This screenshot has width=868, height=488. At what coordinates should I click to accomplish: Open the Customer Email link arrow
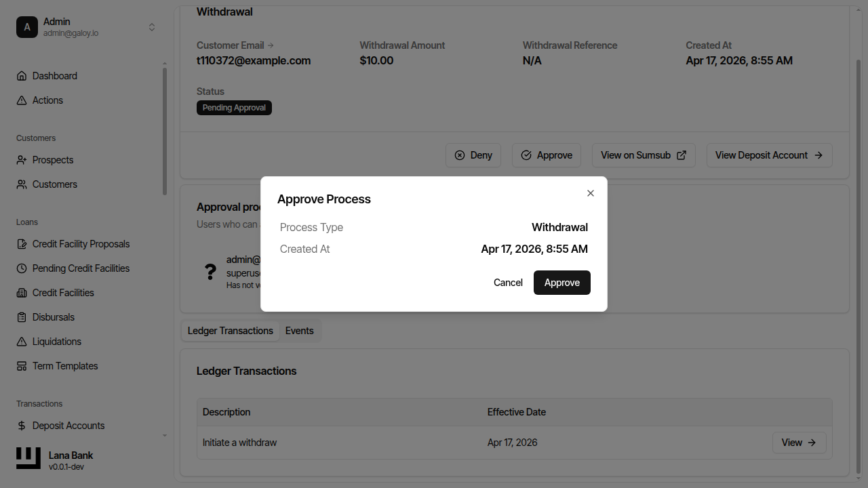271,45
